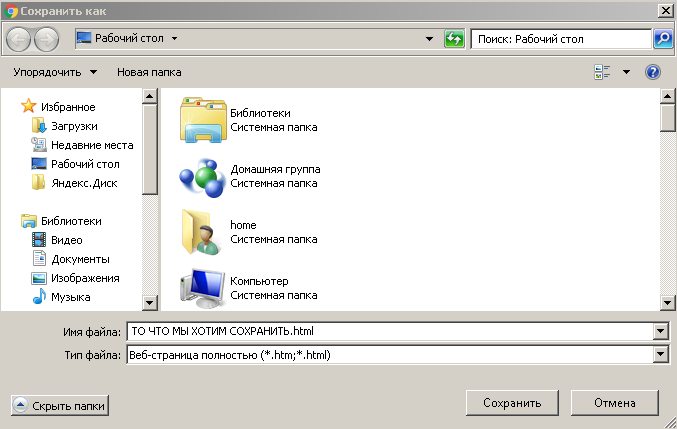Click the search magnifier icon
The image size is (677, 429).
pos(663,39)
